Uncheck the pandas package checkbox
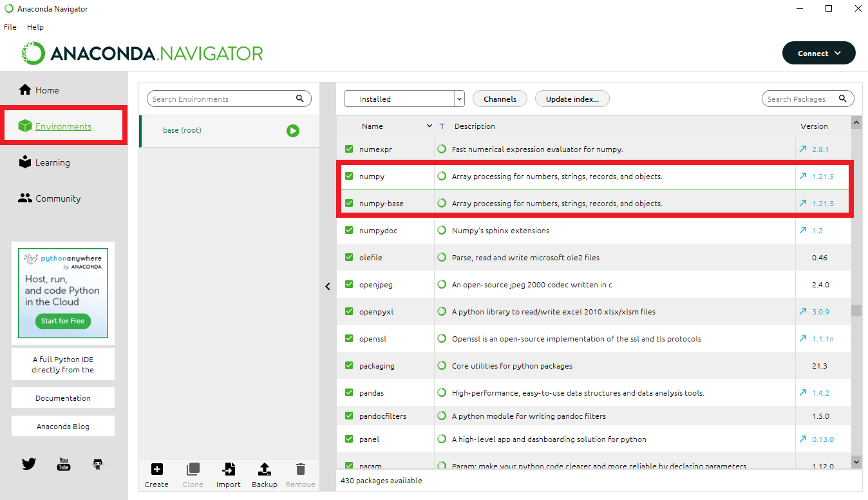This screenshot has height=500, width=868. pyautogui.click(x=349, y=392)
